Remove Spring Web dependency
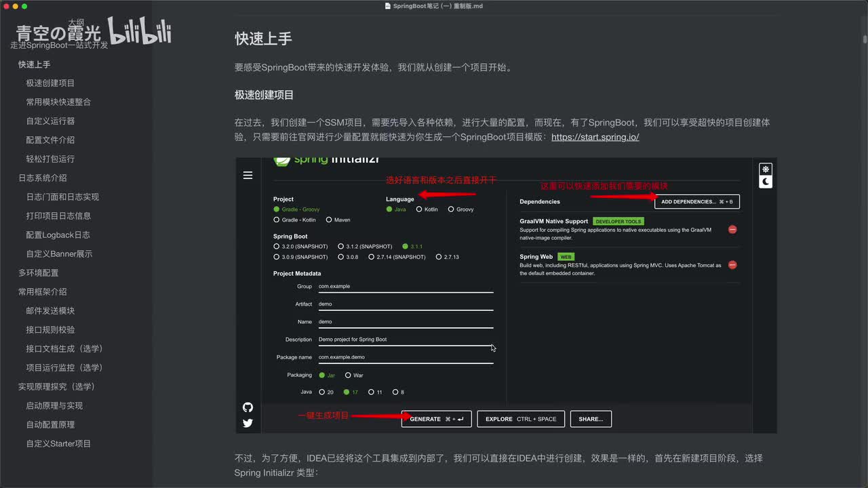Screen dimensions: 868x488 (732, 265)
